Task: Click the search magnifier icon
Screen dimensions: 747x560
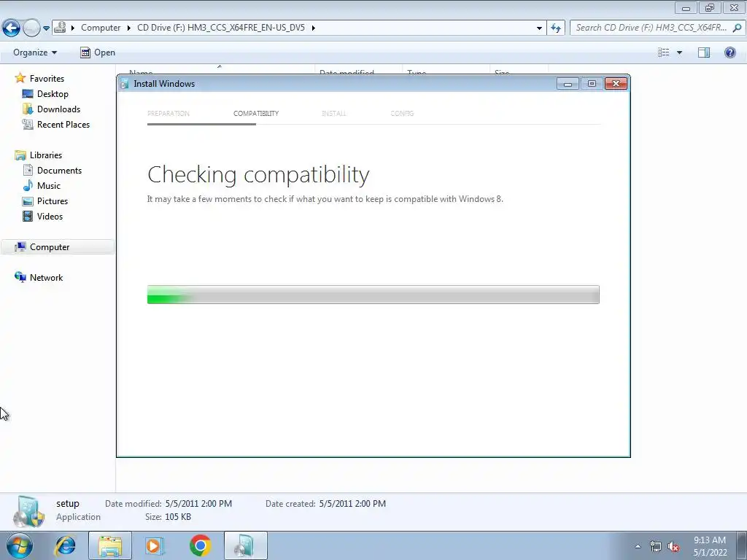Action: (x=737, y=28)
